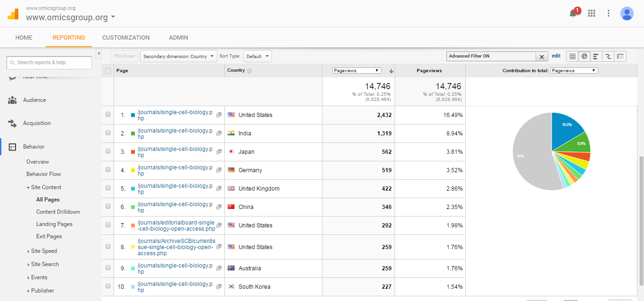Open Contribution to total Pageviews dropdown
Viewport: 644px width, 301px height.
click(574, 71)
